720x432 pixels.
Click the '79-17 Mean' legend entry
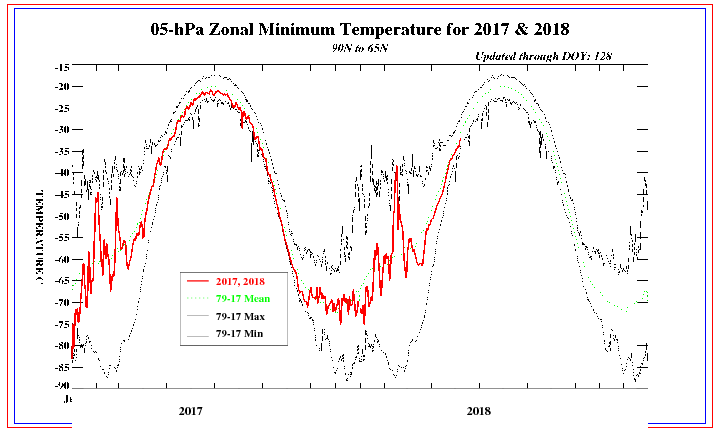point(243,298)
